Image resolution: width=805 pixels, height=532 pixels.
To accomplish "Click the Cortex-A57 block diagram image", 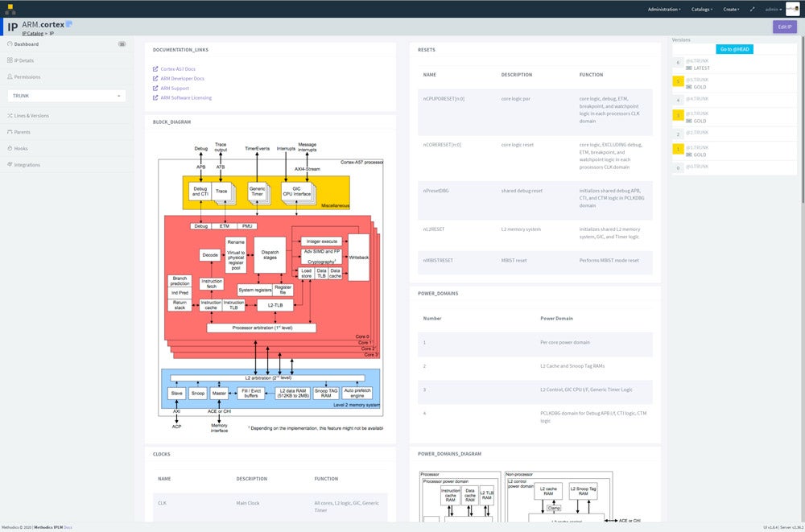I will [x=270, y=287].
